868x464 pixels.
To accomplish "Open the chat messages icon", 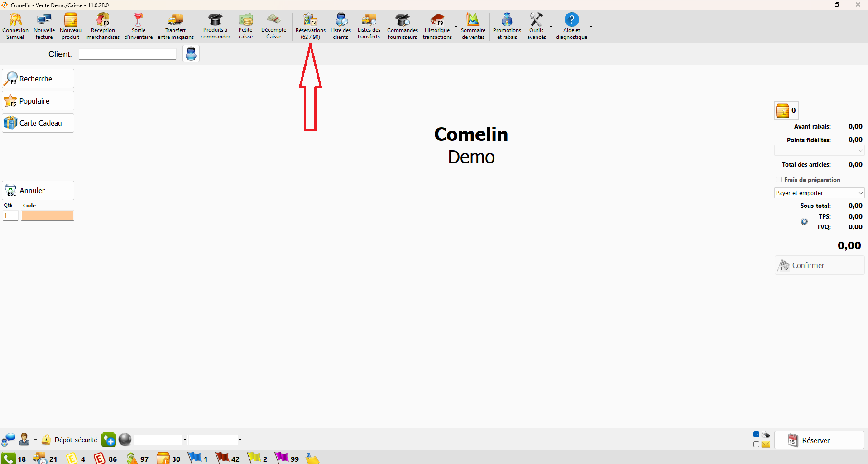I will click(x=9, y=440).
